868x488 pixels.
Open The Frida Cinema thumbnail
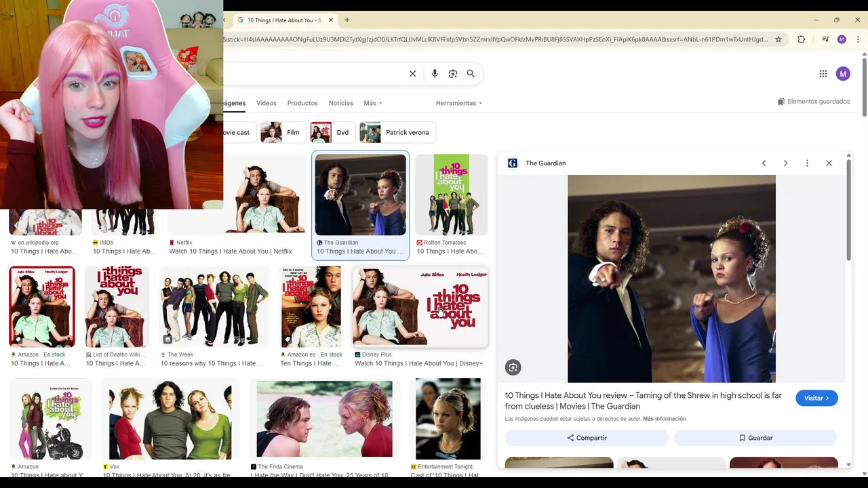click(324, 420)
